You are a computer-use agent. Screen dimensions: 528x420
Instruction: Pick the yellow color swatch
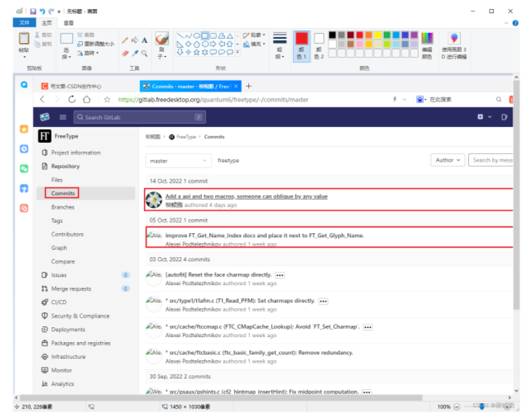378,35
